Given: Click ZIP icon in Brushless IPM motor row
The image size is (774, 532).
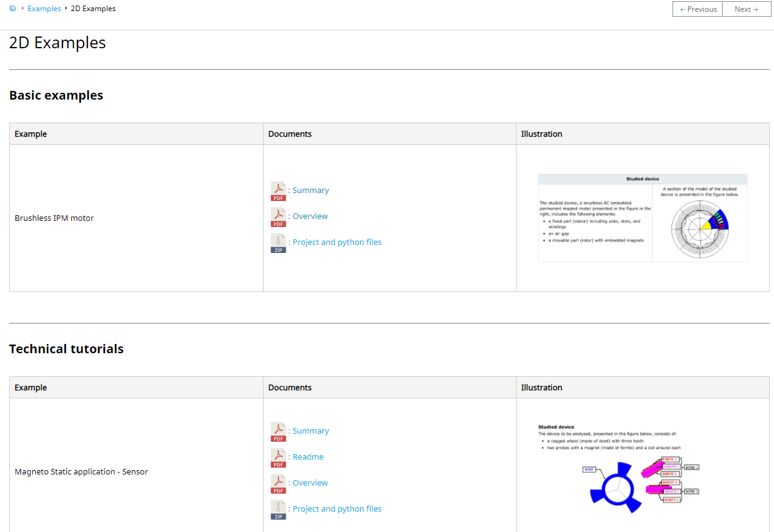Looking at the screenshot, I should [x=278, y=243].
